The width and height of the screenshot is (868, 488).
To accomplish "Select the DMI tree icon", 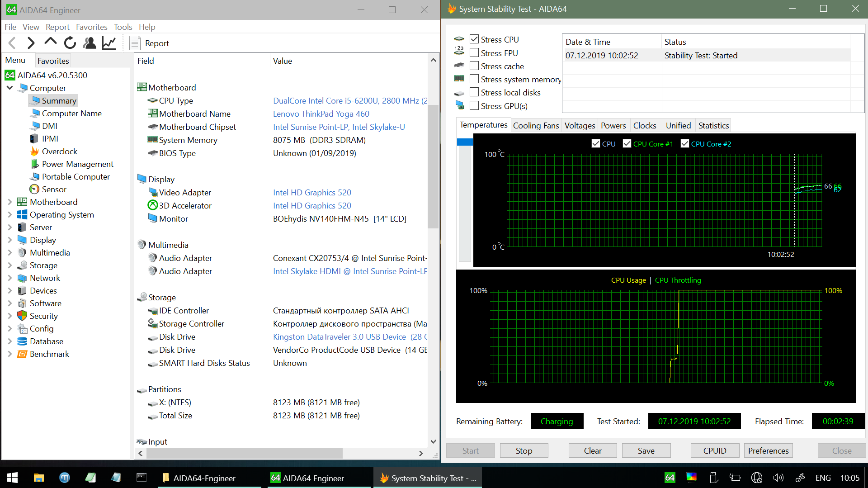I will [34, 126].
